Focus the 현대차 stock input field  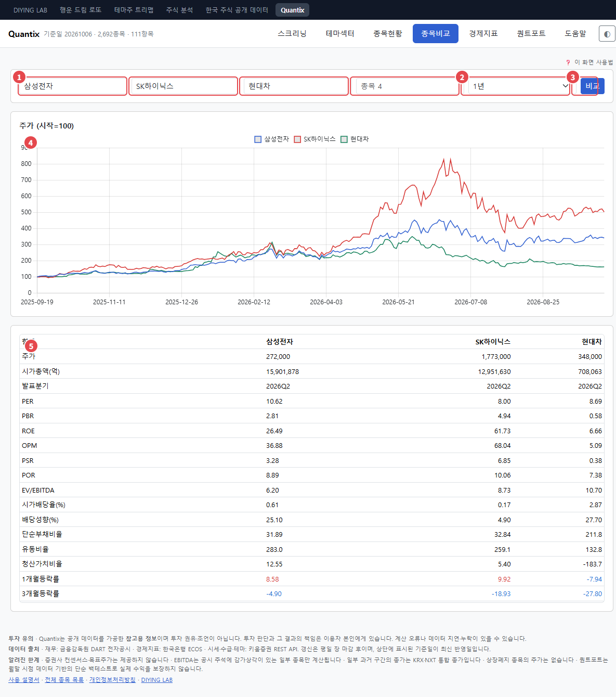point(296,86)
